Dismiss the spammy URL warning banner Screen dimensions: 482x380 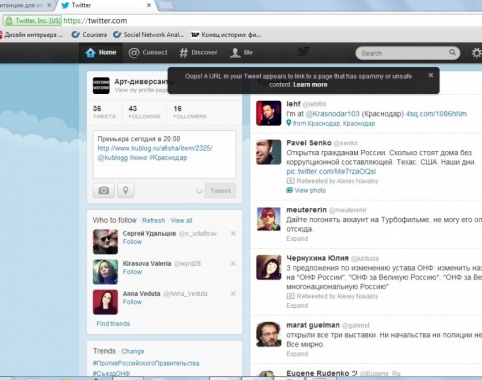tap(431, 75)
